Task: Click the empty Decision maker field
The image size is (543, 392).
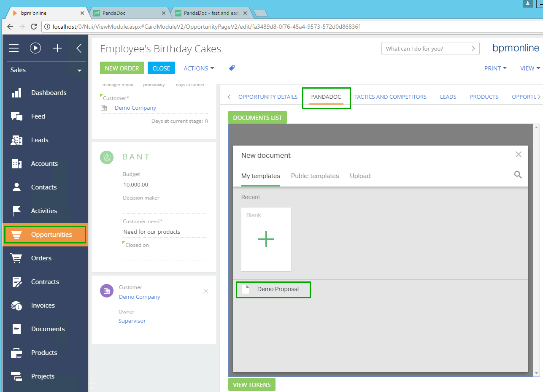Action: pyautogui.click(x=165, y=208)
